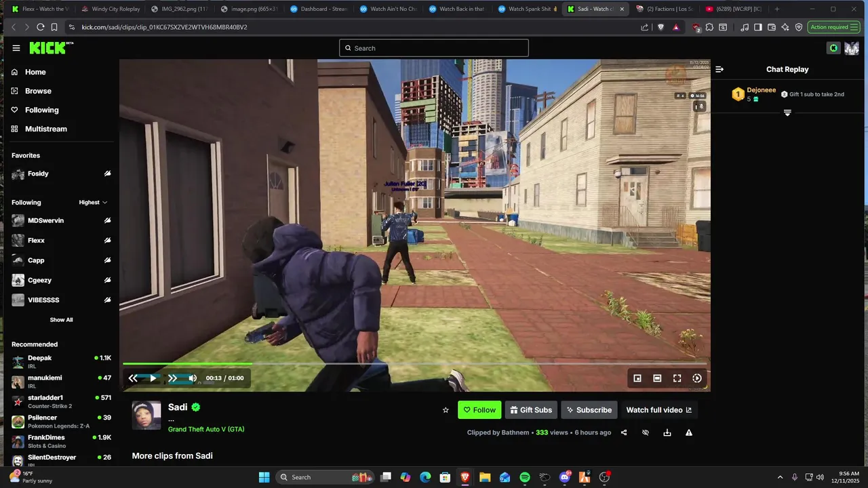Enter fullscreen video mode
This screenshot has width=868, height=488.
(677, 378)
